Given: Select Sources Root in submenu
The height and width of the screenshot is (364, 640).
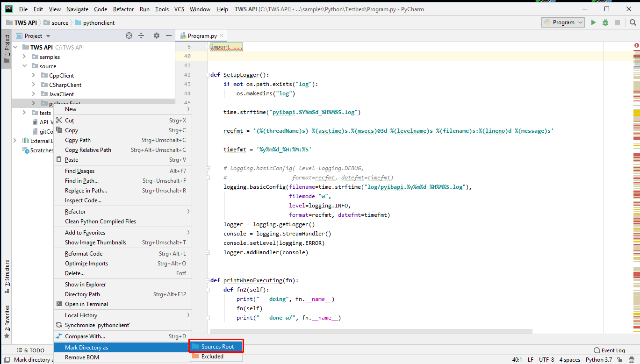Looking at the screenshot, I should (217, 347).
